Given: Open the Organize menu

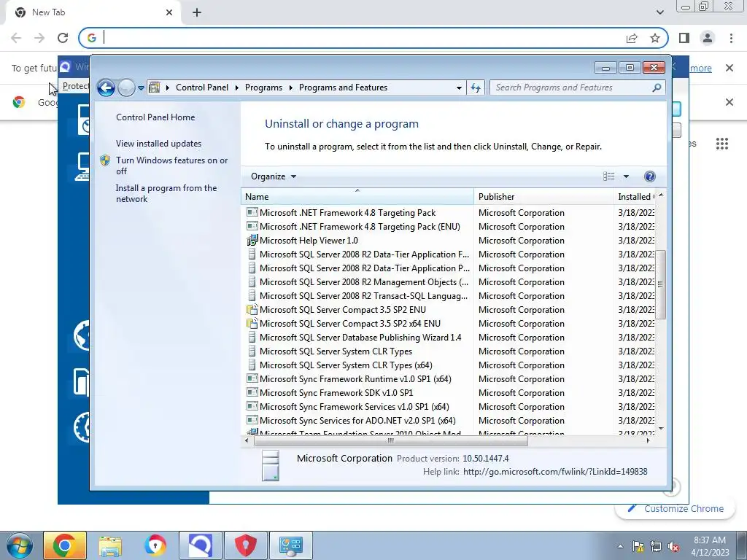Looking at the screenshot, I should [274, 176].
